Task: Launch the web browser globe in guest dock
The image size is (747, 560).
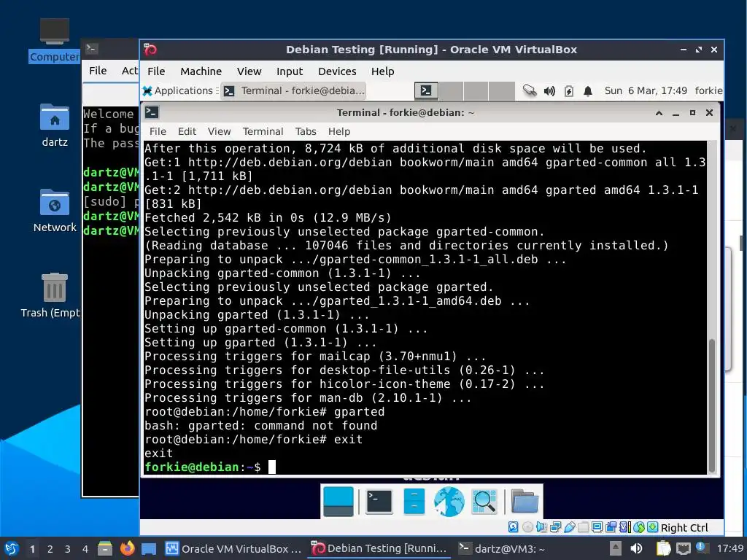Action: point(449,502)
